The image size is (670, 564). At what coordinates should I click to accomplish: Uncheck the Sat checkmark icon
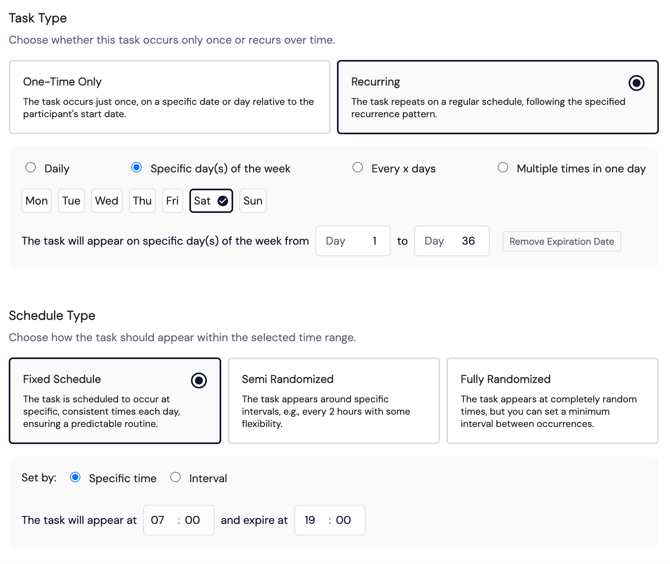[x=223, y=201]
